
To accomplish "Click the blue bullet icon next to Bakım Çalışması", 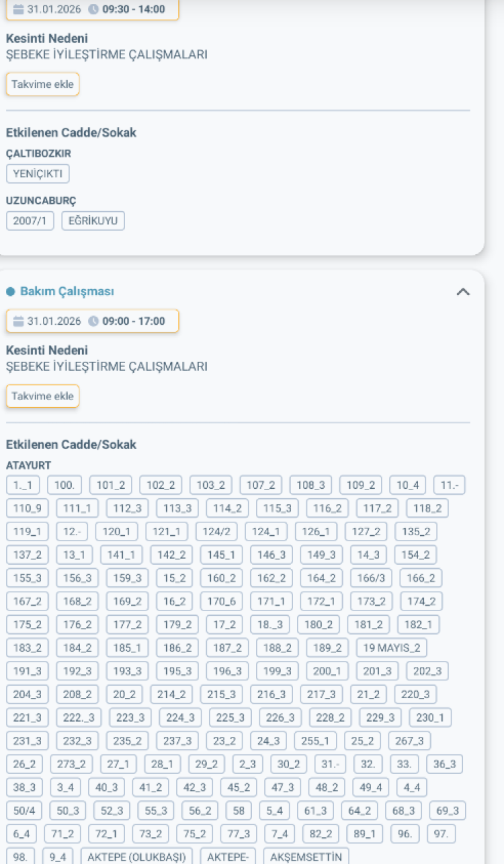I will point(10,291).
